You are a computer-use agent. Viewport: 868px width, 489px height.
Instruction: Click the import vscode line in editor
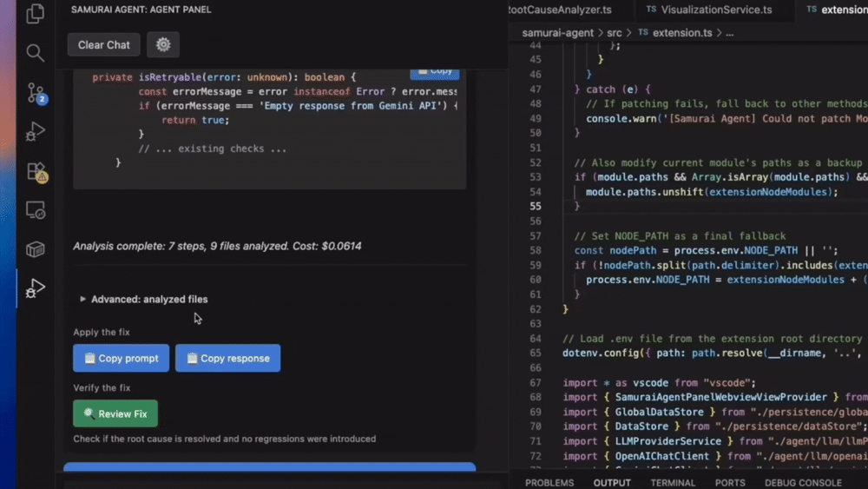pos(660,383)
